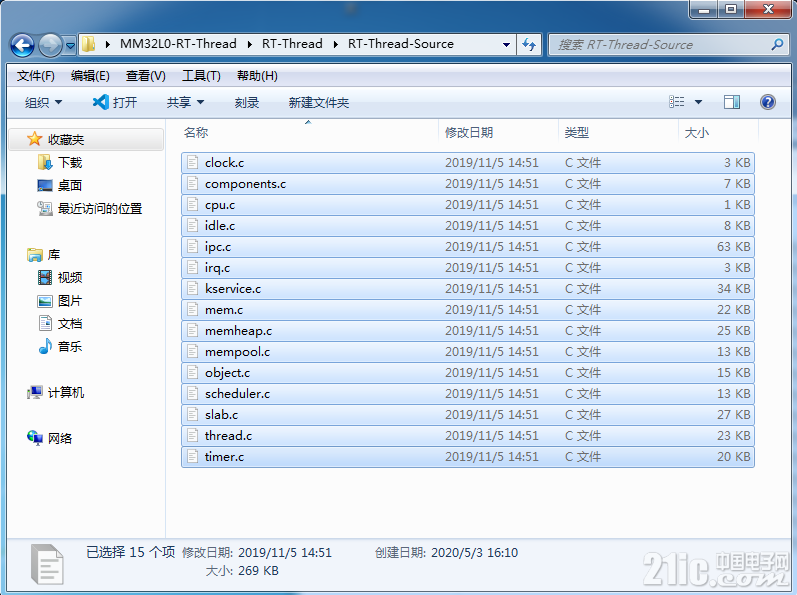Image resolution: width=797 pixels, height=595 pixels.
Task: Click the clock.c file icon
Action: point(192,163)
